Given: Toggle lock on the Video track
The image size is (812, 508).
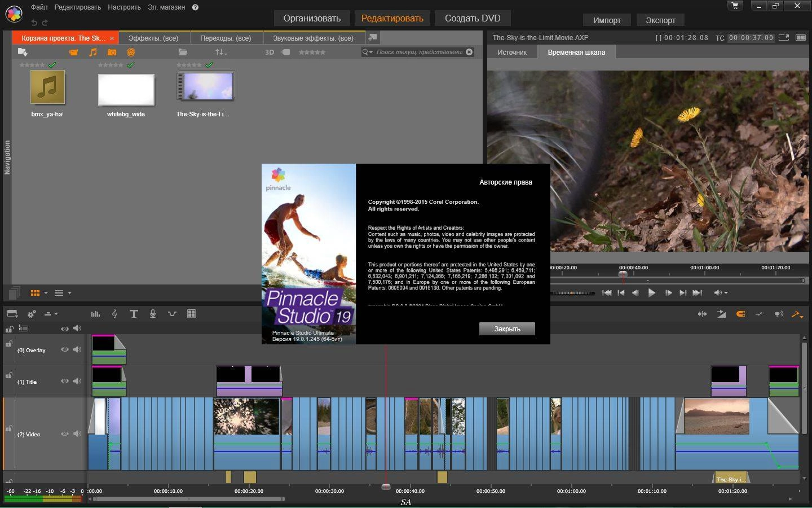Looking at the screenshot, I should (x=8, y=429).
